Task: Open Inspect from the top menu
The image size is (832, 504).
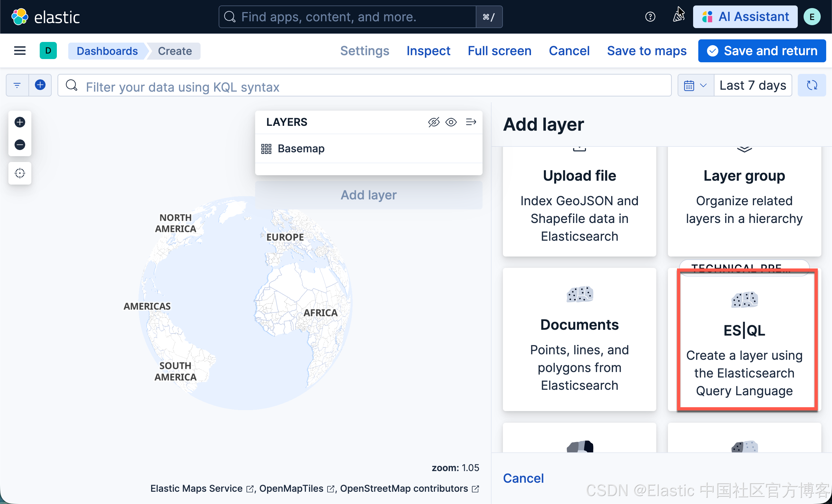Action: tap(428, 51)
